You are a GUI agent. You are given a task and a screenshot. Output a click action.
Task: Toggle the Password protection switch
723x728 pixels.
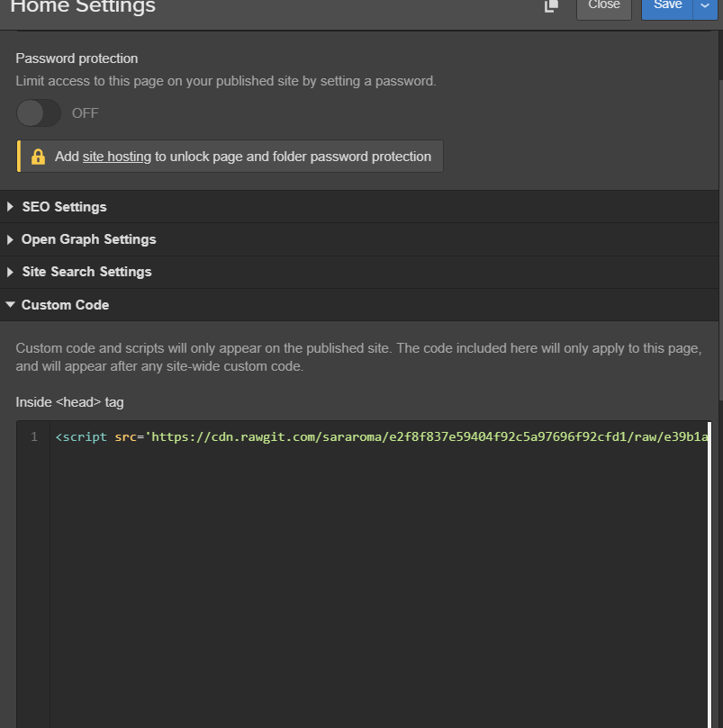[x=39, y=112]
